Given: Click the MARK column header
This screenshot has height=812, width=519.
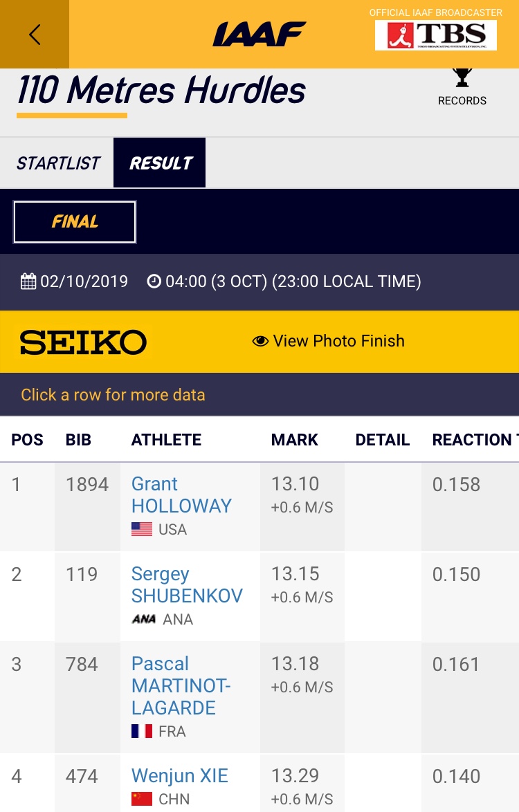Looking at the screenshot, I should tap(294, 440).
